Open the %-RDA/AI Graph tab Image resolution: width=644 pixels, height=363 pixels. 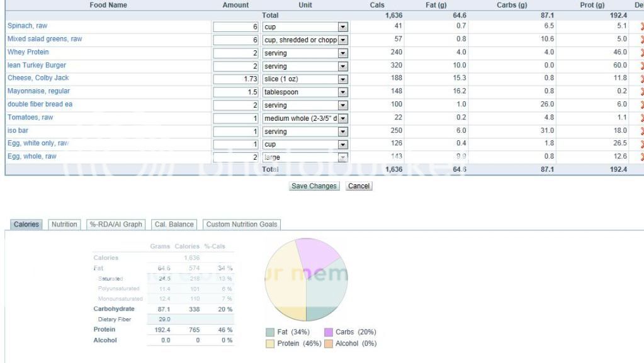pyautogui.click(x=116, y=225)
